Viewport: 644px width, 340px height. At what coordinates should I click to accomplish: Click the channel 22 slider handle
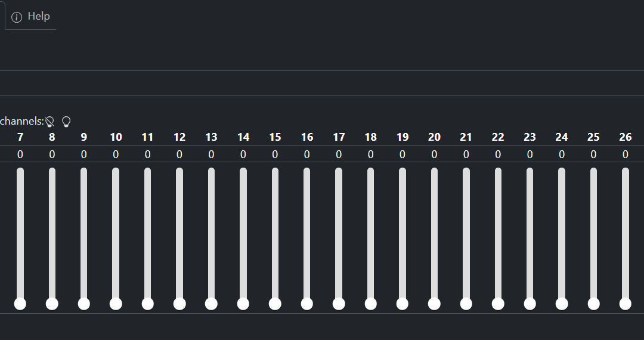(x=498, y=304)
